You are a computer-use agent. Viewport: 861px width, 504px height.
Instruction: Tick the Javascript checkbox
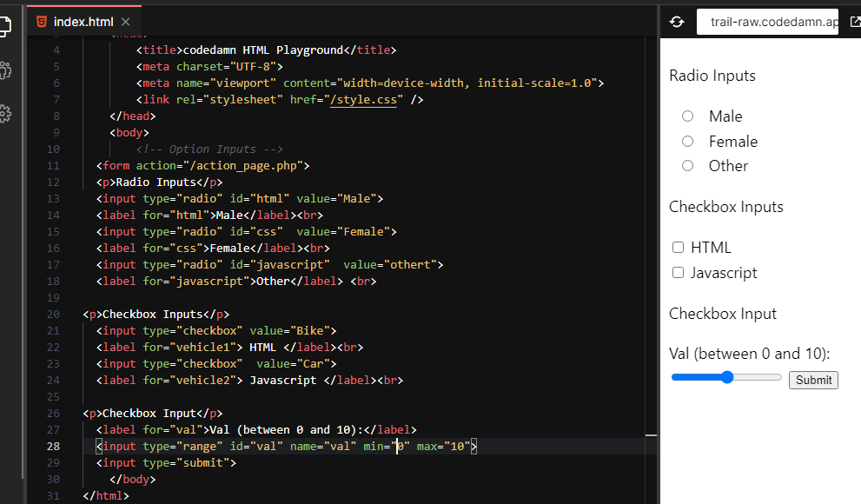(679, 273)
